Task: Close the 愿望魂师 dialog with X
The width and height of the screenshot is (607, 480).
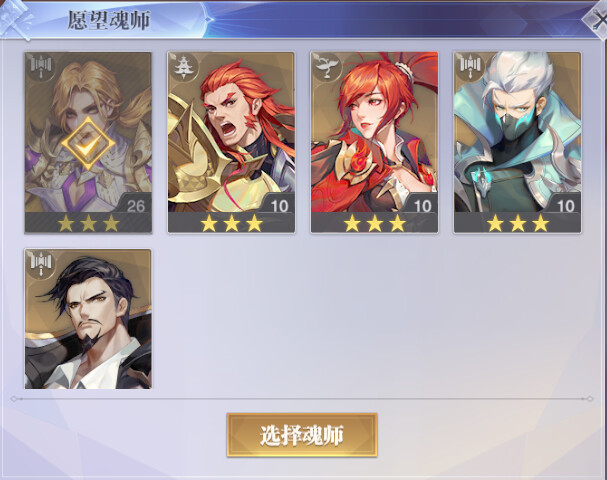Action: 597,21
